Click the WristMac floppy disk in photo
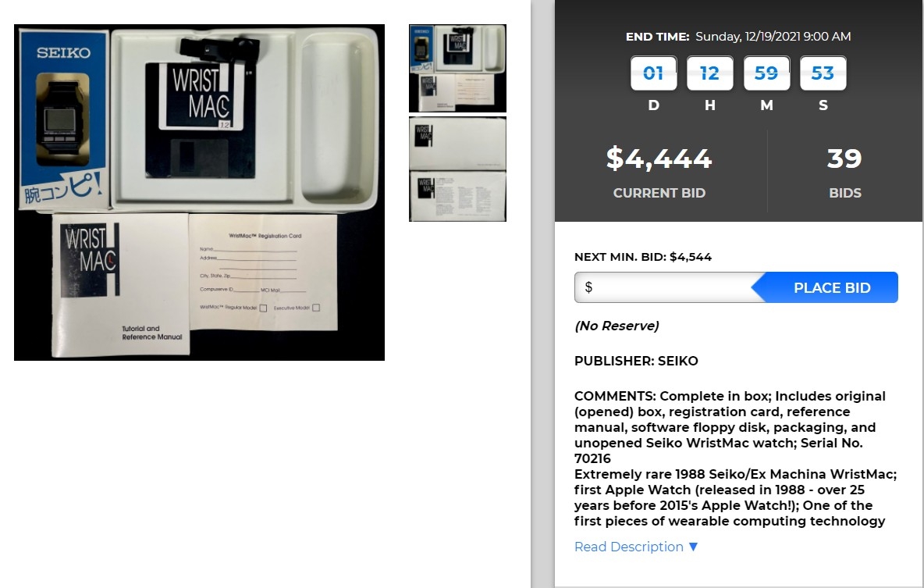924x588 pixels. (x=201, y=120)
